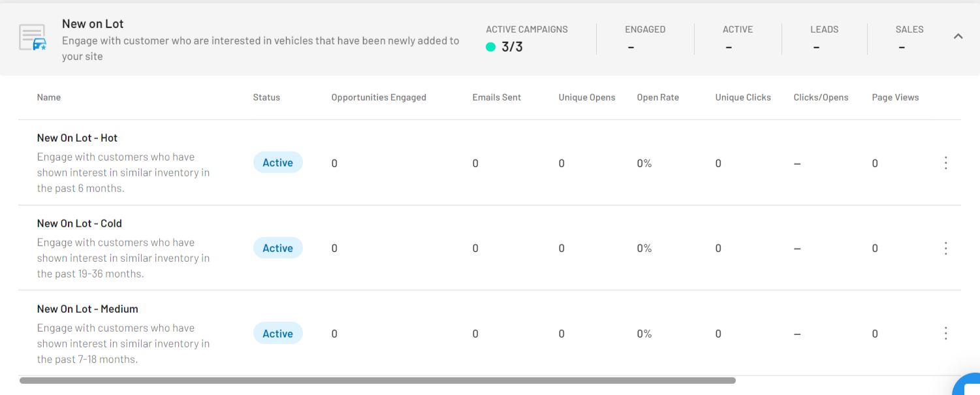Toggle Active status for New On Lot - Cold
The height and width of the screenshot is (395, 980).
pyautogui.click(x=277, y=248)
